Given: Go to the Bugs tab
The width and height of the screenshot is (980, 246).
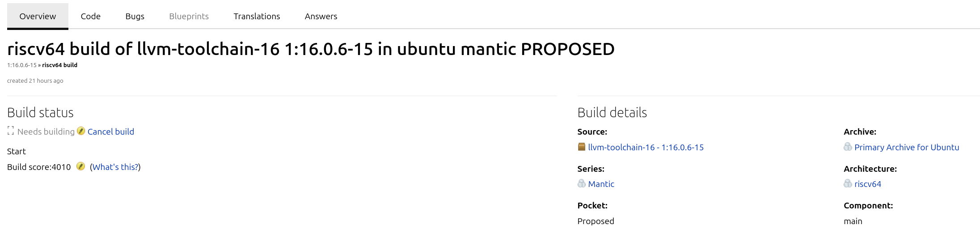Looking at the screenshot, I should coord(135,16).
